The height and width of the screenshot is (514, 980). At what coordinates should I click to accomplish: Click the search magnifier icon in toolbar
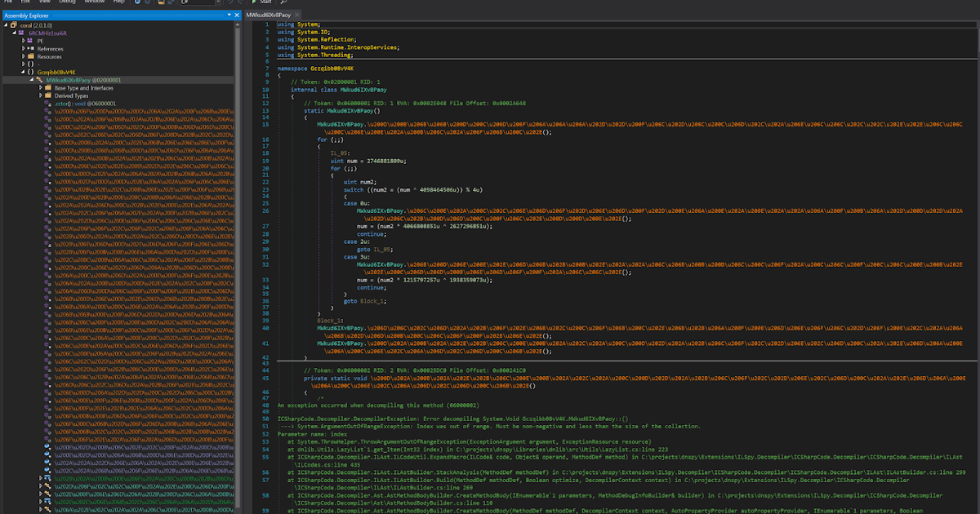tap(283, 2)
